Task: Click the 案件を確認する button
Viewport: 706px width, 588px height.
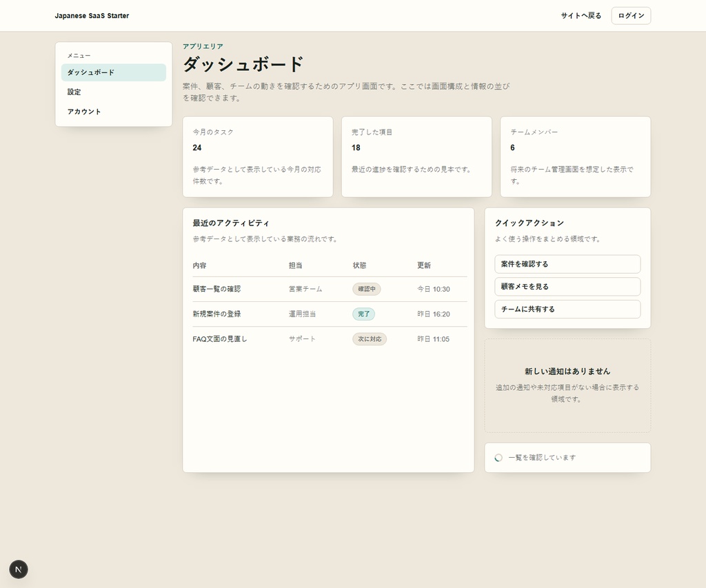Action: click(567, 264)
